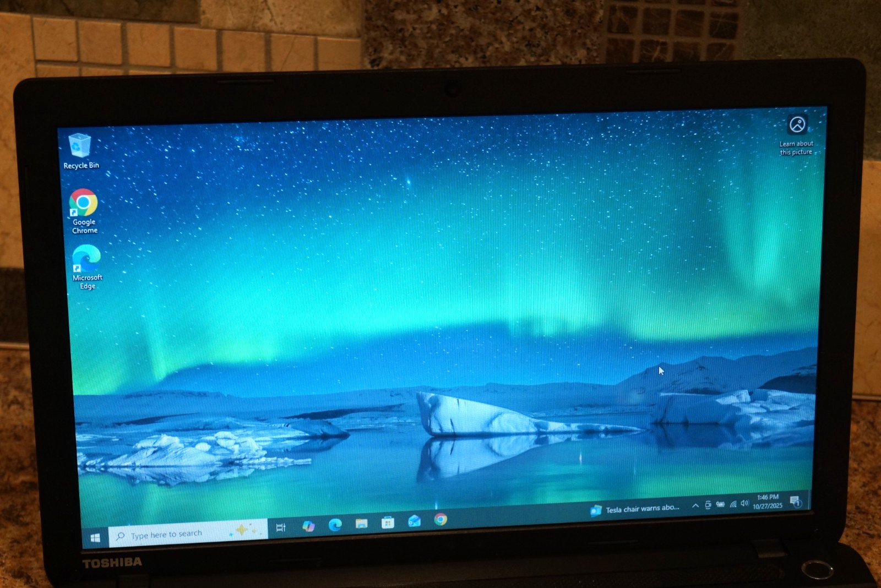Open the Windows Start menu
The height and width of the screenshot is (588, 881).
click(95, 538)
